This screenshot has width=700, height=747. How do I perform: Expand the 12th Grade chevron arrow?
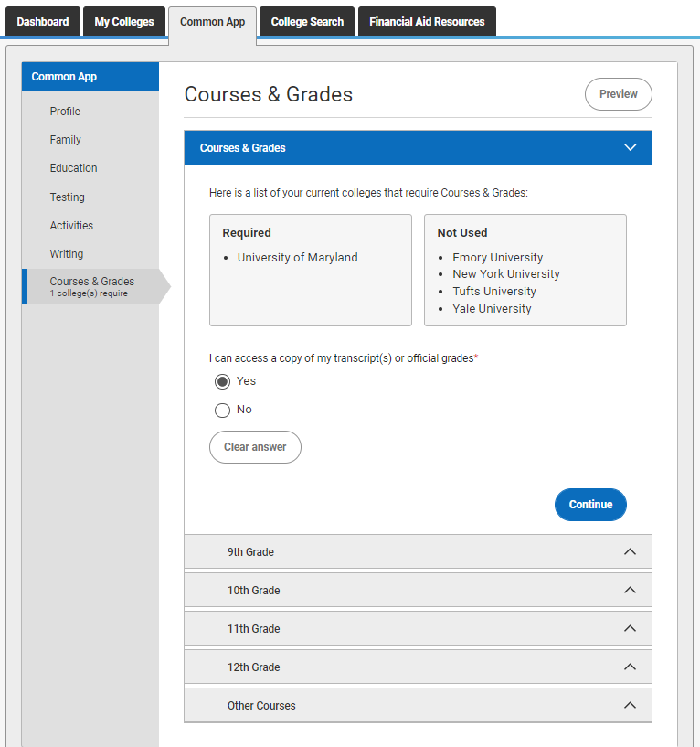click(x=630, y=667)
